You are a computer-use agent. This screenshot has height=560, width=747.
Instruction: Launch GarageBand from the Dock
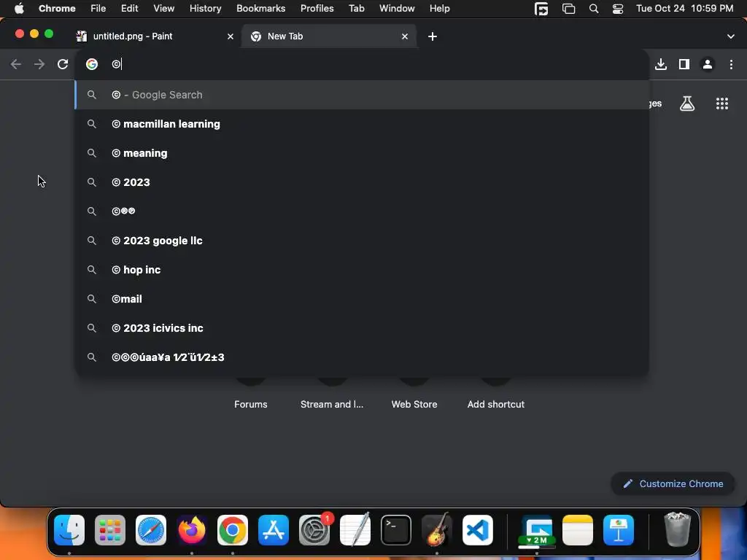pyautogui.click(x=437, y=530)
